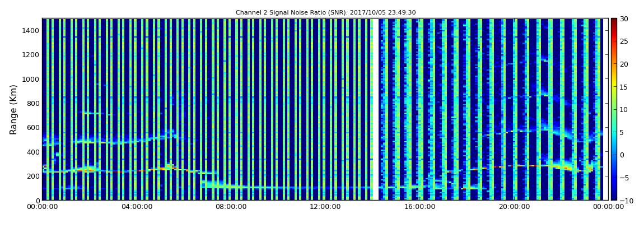644x228 pixels.
Task: Click the 600 range tick label
Action: [33, 127]
